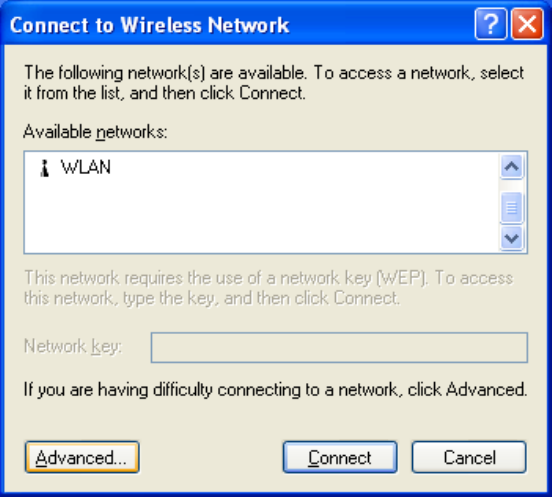Dismiss the dialog with Cancel
Image resolution: width=552 pixels, height=497 pixels.
click(x=469, y=457)
